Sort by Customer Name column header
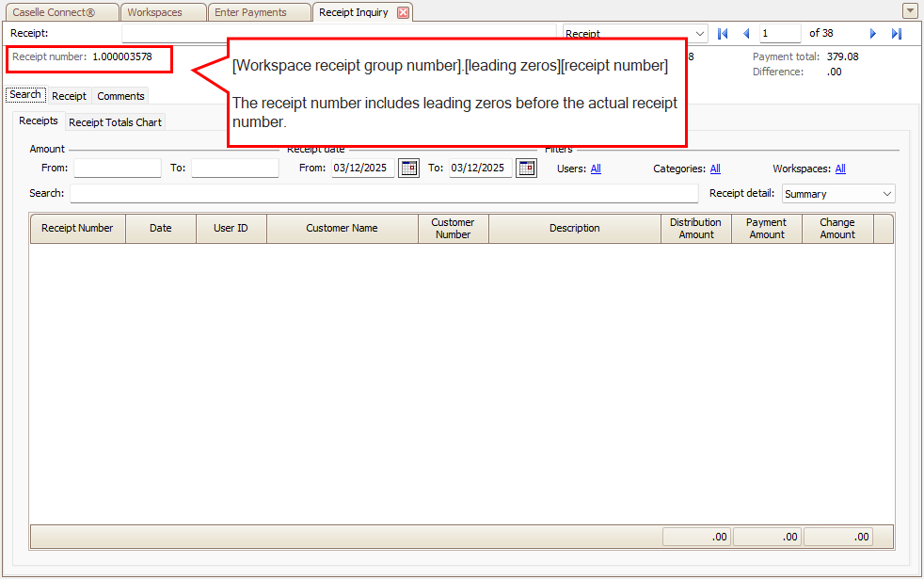The width and height of the screenshot is (924, 579). [x=342, y=228]
